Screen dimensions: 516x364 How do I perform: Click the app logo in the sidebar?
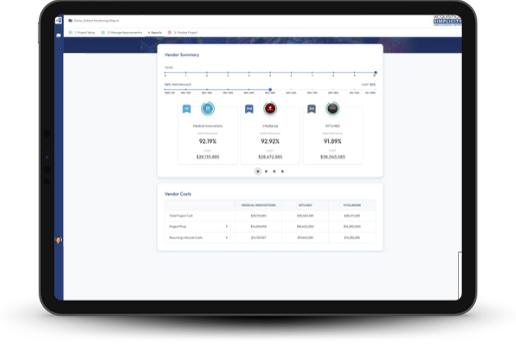[58, 20]
